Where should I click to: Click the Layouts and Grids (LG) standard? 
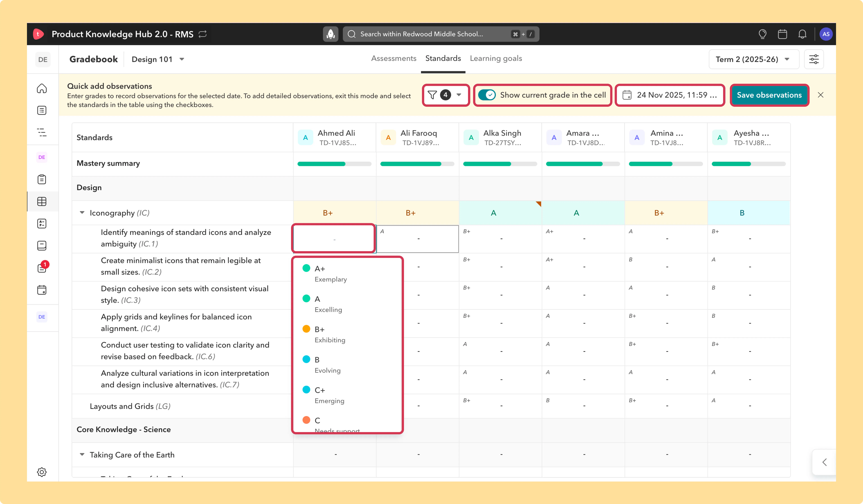click(x=130, y=406)
